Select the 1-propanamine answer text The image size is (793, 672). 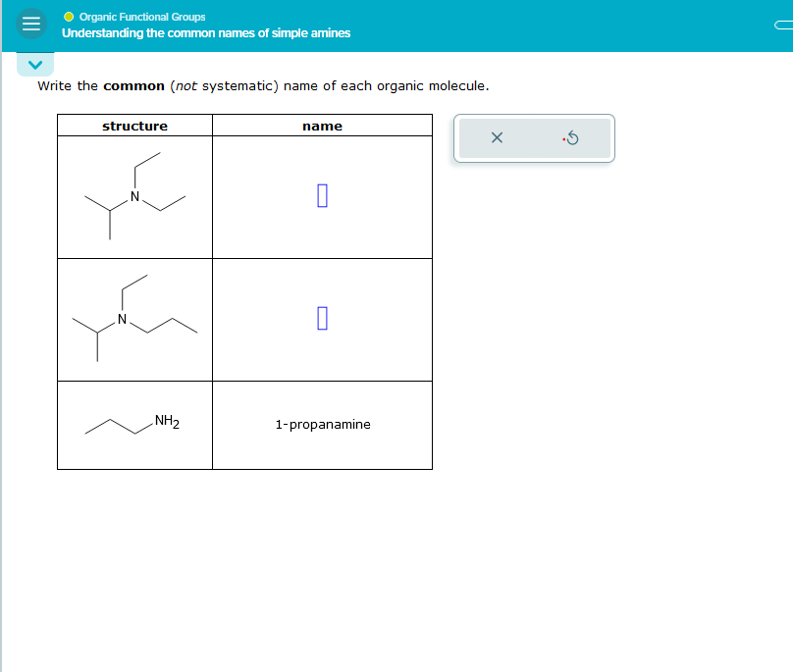tap(322, 425)
